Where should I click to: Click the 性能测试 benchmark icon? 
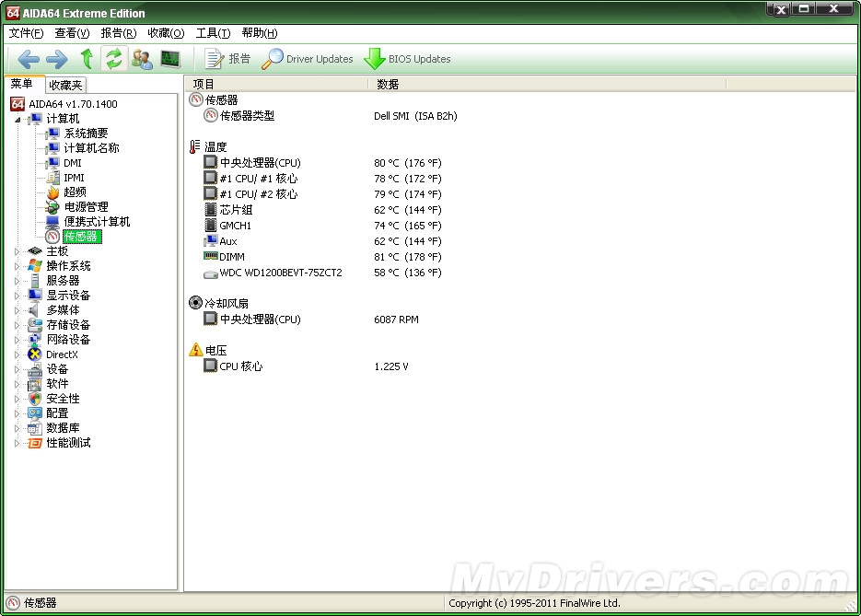[35, 443]
